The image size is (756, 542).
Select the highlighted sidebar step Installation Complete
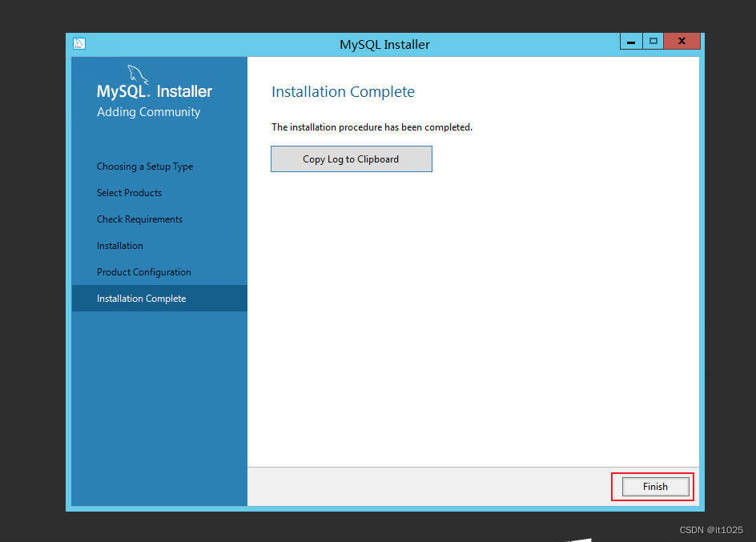pyautogui.click(x=159, y=299)
